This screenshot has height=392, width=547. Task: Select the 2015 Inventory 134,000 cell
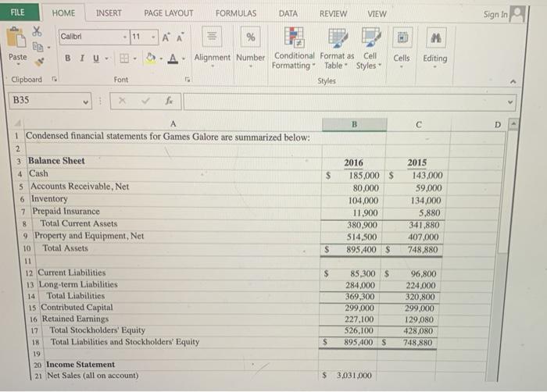415,201
